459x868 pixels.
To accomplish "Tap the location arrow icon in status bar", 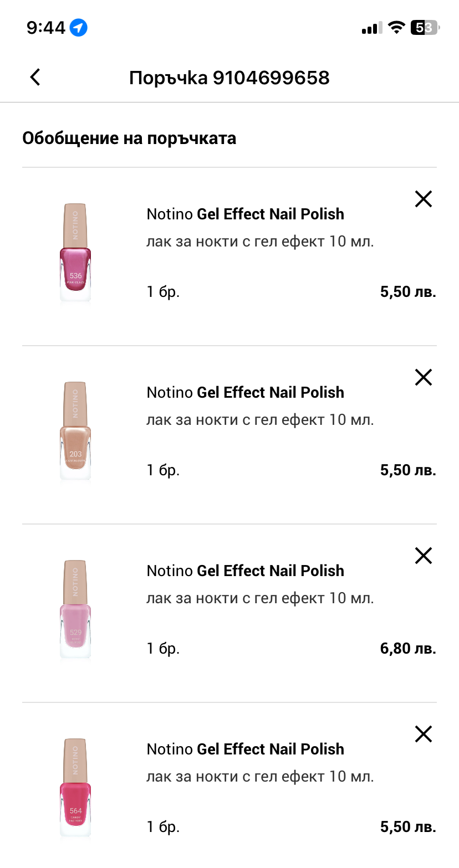I will pos(79,28).
